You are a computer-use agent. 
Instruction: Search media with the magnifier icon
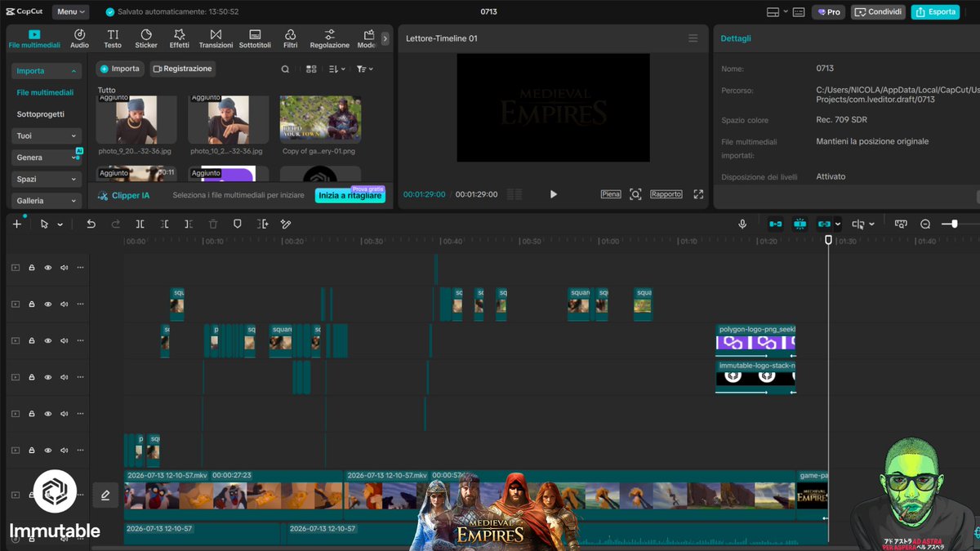coord(285,69)
